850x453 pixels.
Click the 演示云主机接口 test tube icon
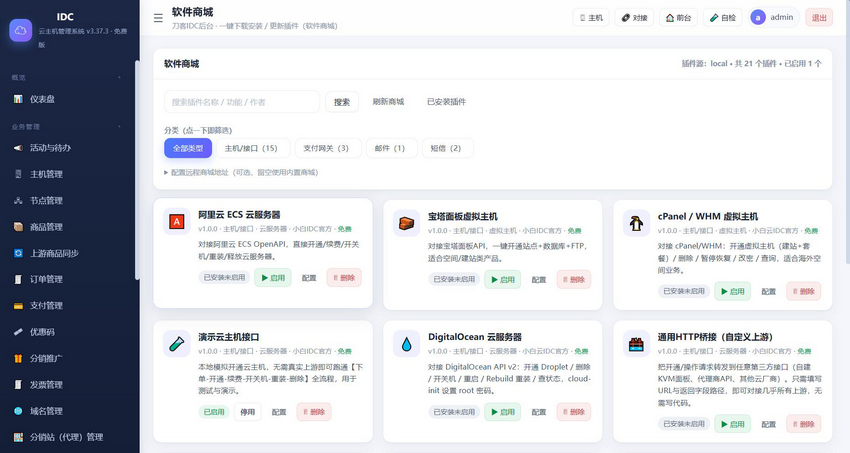[x=177, y=344]
